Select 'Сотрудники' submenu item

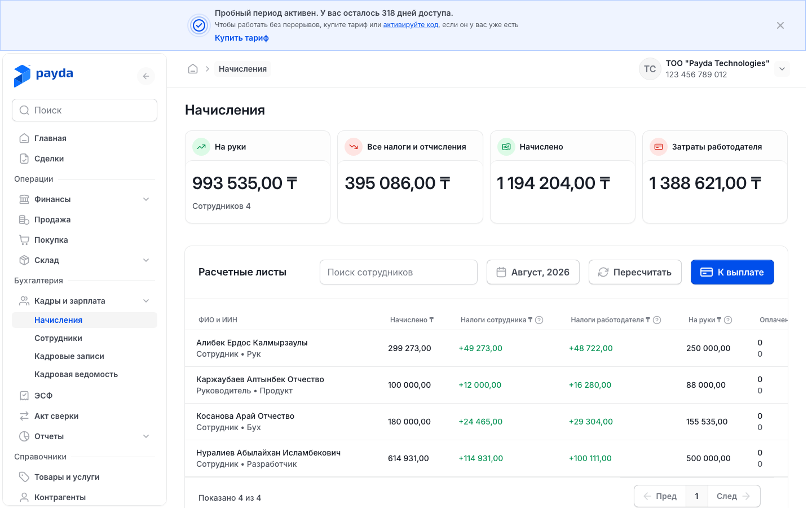pos(85,338)
